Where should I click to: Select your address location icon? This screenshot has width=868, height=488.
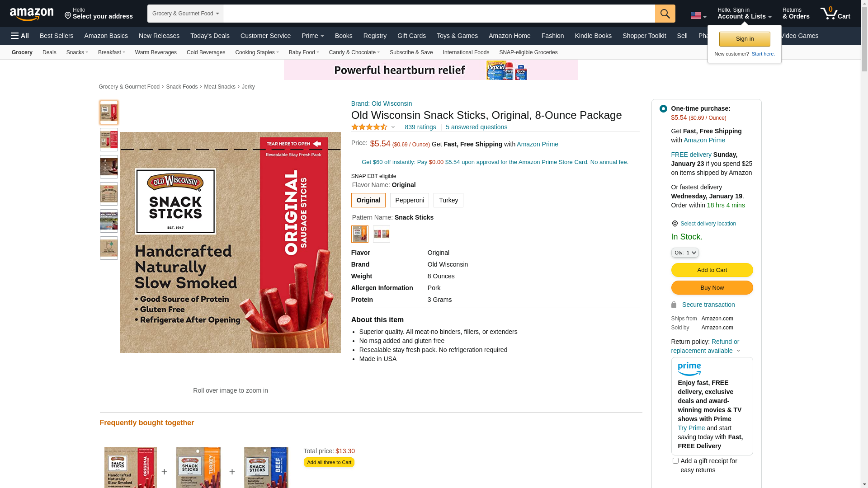(68, 16)
